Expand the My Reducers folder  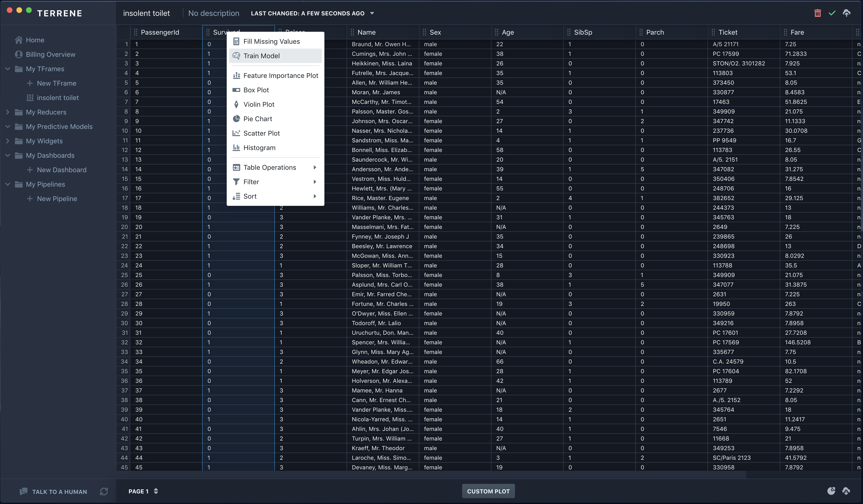click(8, 112)
